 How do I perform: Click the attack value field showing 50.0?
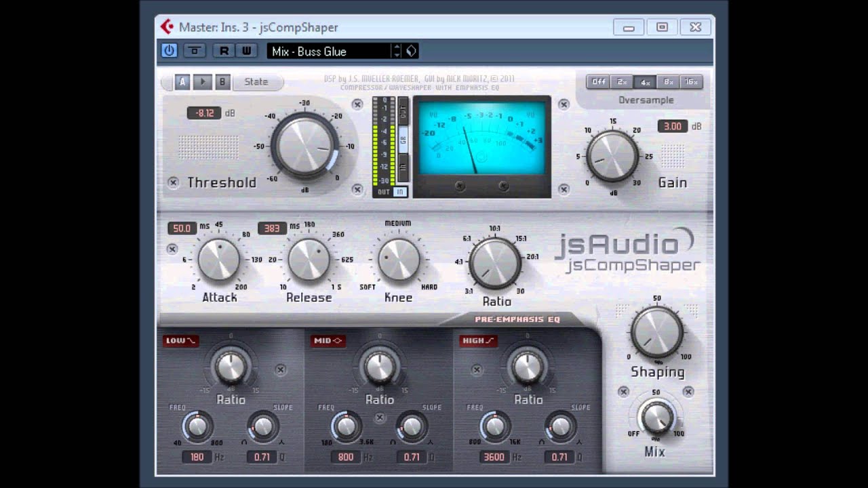point(182,228)
